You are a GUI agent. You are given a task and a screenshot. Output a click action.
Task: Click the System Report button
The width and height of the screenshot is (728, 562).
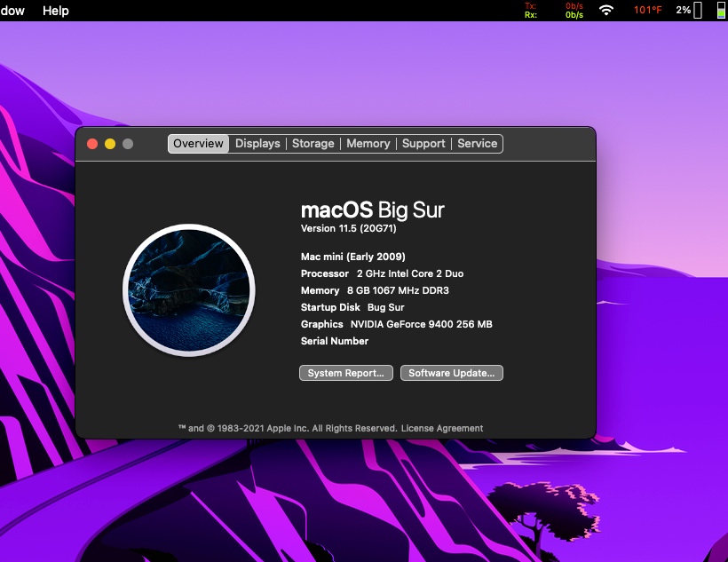click(346, 373)
